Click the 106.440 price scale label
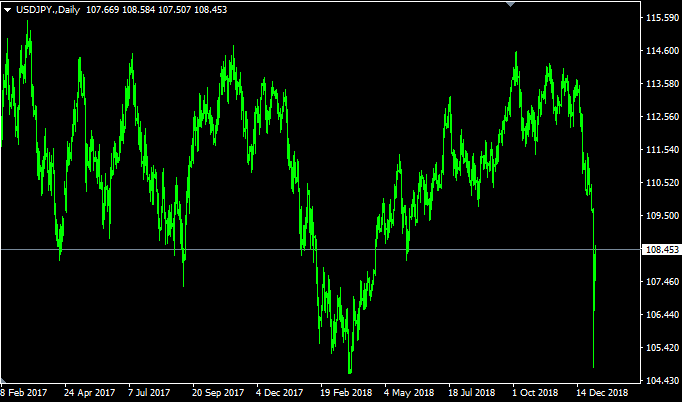The image size is (682, 402). pos(663,315)
